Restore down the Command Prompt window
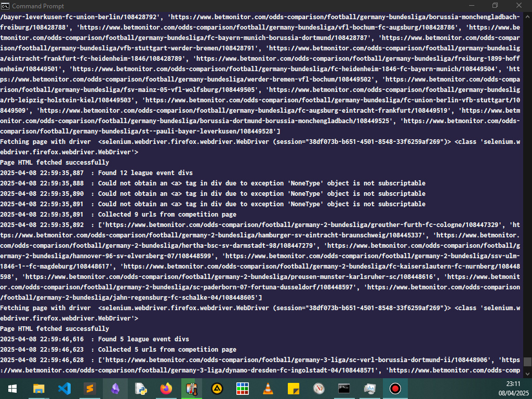 tap(495, 6)
